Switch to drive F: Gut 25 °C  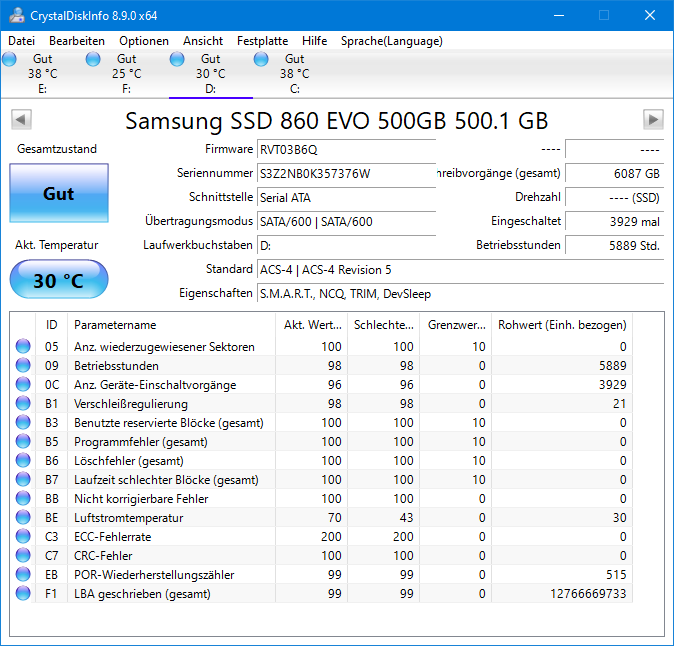click(126, 73)
